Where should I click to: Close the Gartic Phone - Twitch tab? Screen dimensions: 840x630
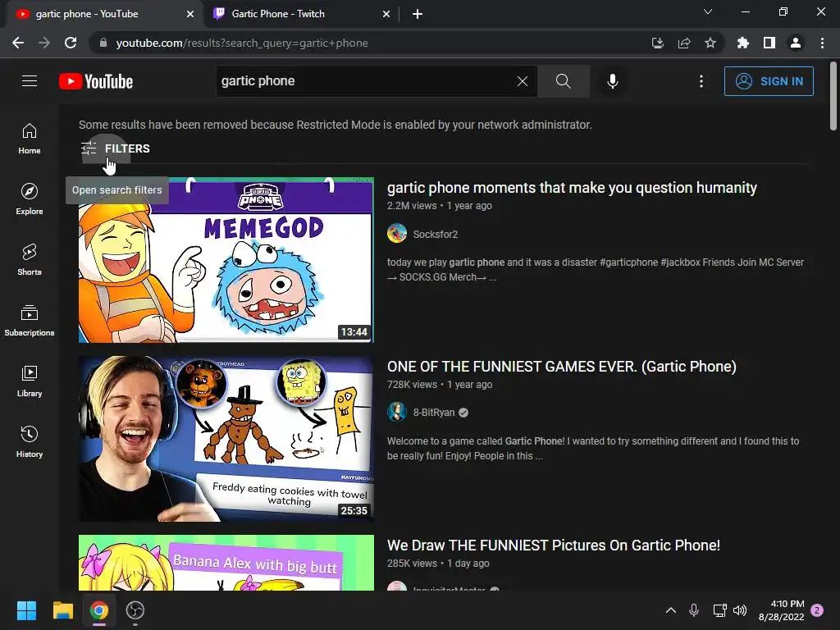point(386,15)
